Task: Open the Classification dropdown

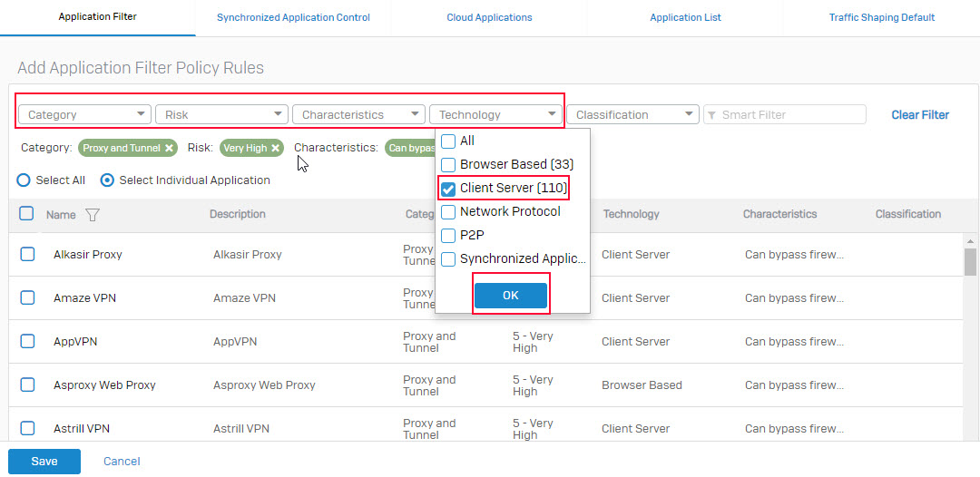Action: click(x=632, y=114)
